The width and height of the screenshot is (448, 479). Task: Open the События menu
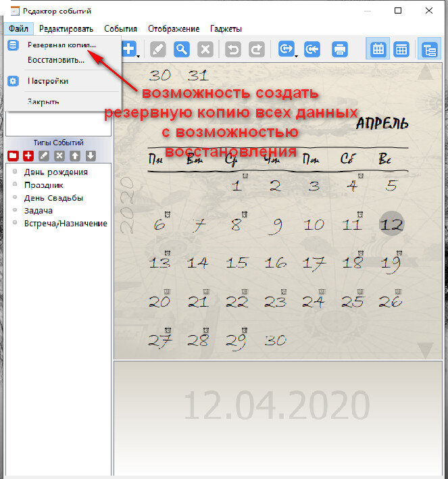120,29
